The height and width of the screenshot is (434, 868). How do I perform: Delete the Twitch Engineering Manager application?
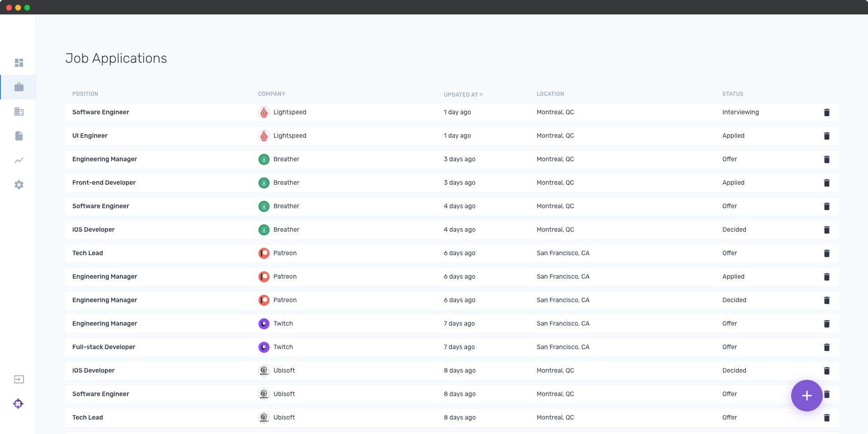826,324
